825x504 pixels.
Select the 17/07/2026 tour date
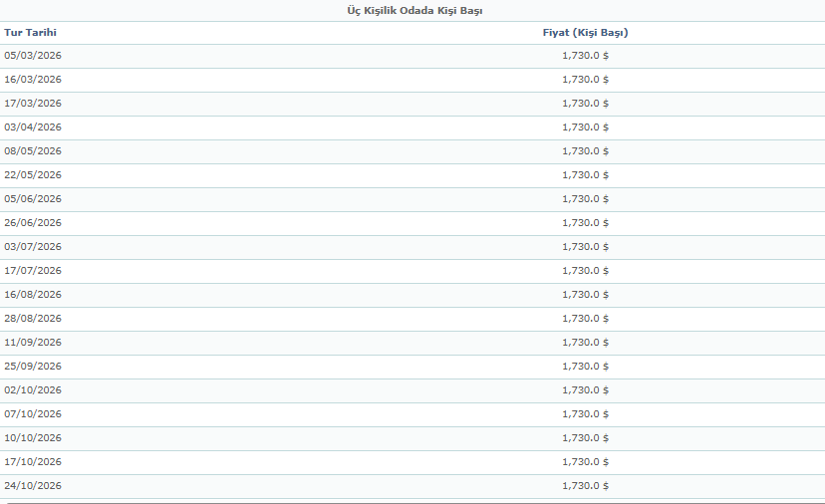(x=33, y=271)
